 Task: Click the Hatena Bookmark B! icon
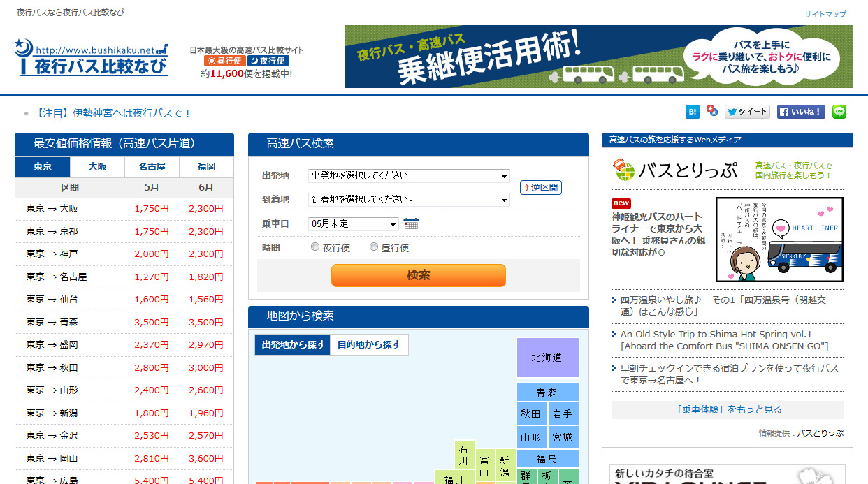[x=692, y=112]
